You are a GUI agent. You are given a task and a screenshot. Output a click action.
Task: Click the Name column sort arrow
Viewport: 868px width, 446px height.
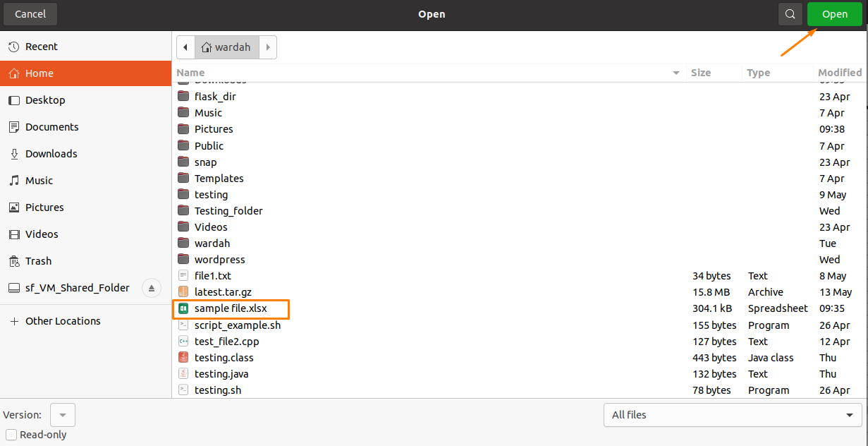pyautogui.click(x=676, y=73)
